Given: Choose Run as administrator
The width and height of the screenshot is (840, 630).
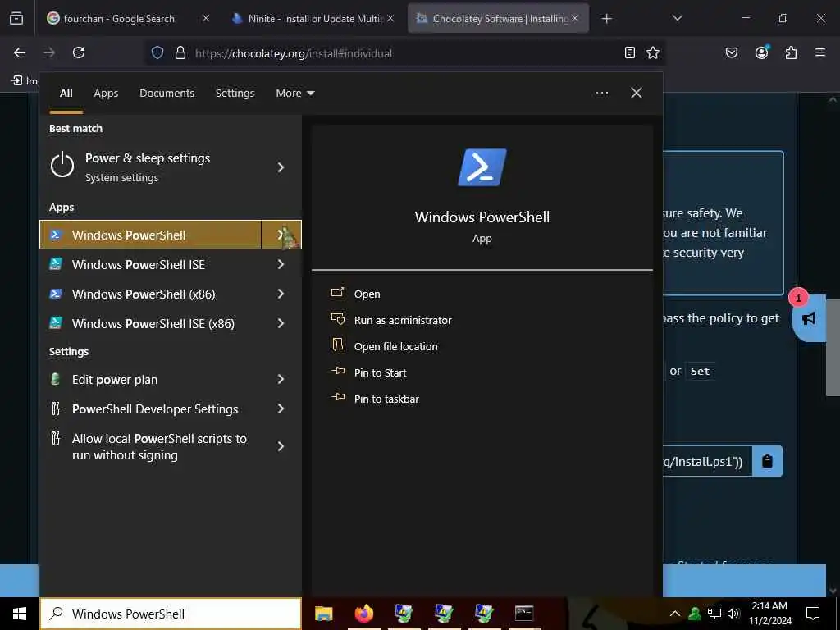Looking at the screenshot, I should click(x=403, y=321).
